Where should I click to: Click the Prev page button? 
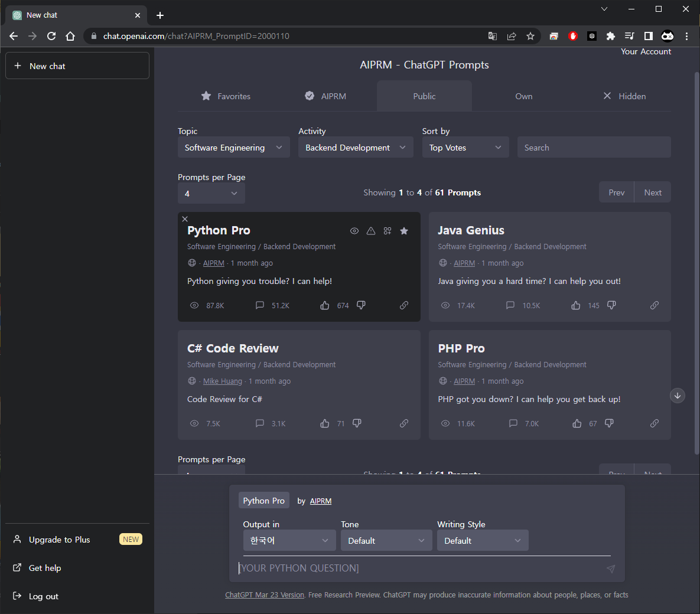point(616,192)
